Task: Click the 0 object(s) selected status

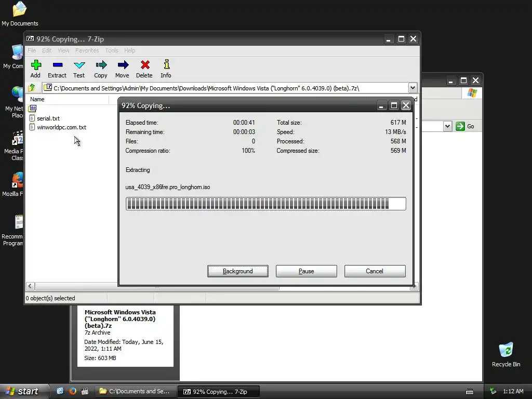Action: coord(50,298)
